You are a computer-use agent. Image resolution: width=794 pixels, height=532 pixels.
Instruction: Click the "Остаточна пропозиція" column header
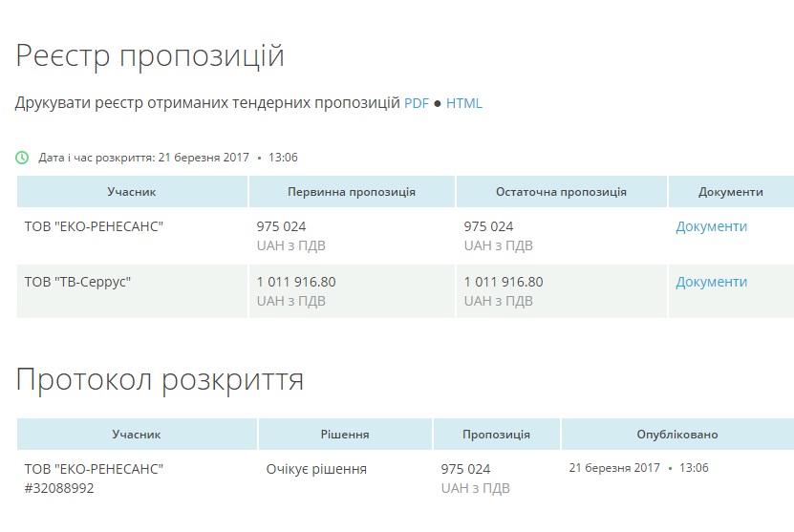point(561,192)
